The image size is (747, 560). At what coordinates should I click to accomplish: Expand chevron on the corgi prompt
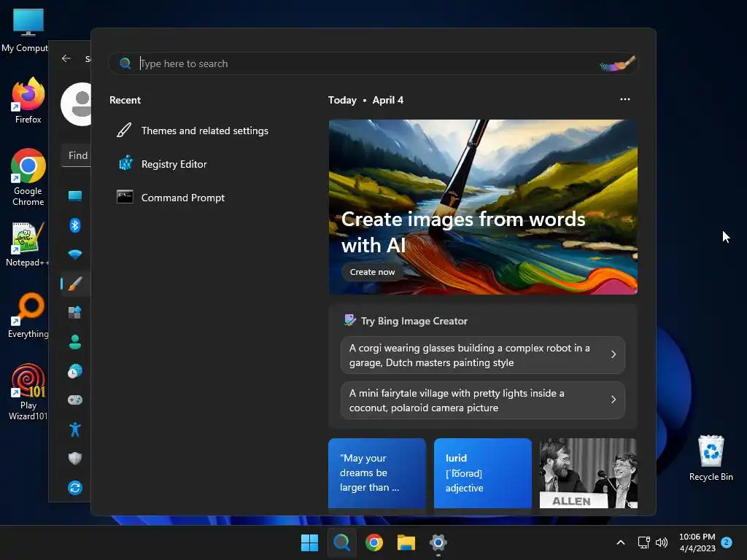pos(613,354)
